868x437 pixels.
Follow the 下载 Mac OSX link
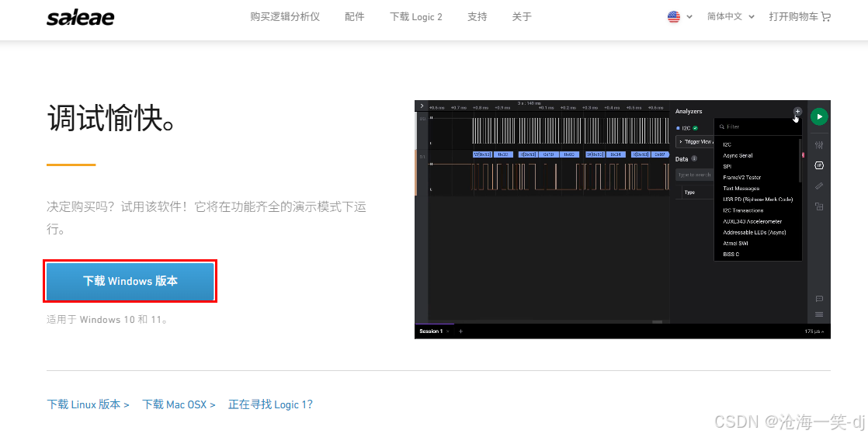[x=179, y=404]
